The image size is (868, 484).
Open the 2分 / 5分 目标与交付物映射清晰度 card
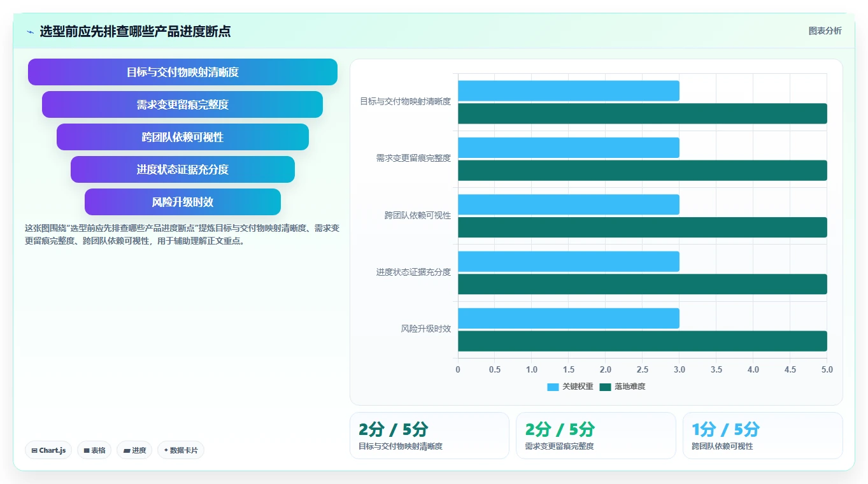click(x=429, y=436)
